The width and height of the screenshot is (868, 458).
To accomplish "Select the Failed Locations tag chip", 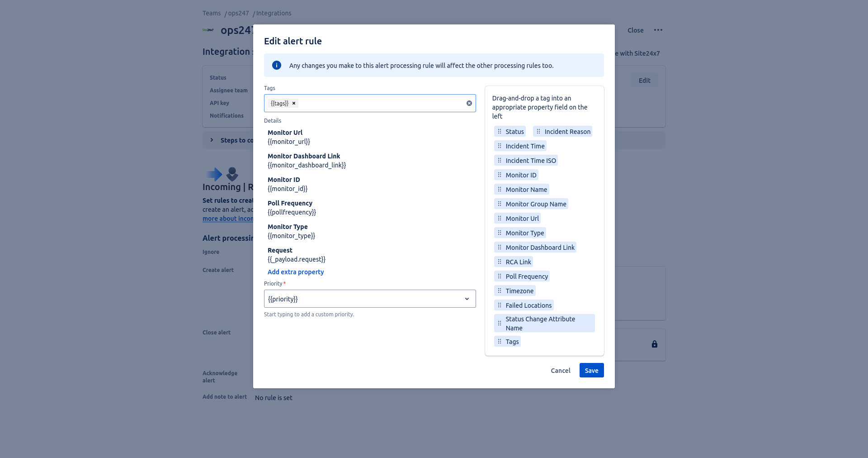I will (528, 305).
